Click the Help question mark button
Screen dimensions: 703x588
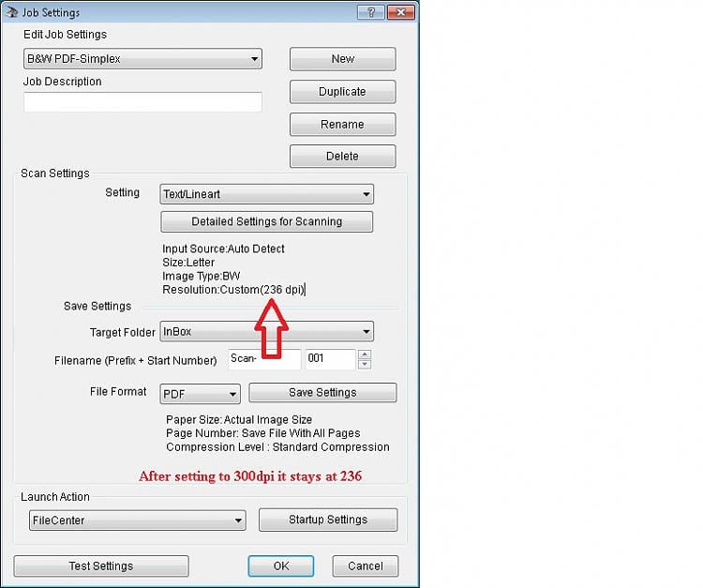click(x=371, y=12)
